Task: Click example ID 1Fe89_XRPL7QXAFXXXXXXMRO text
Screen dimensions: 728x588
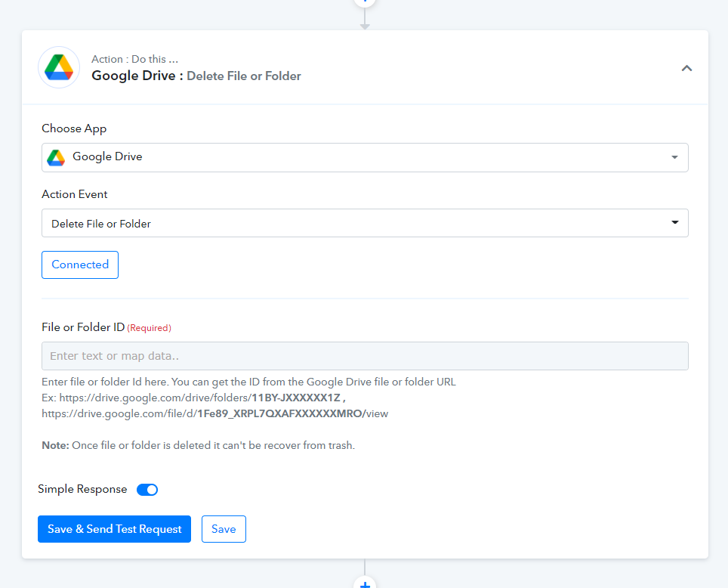Action: (279, 413)
